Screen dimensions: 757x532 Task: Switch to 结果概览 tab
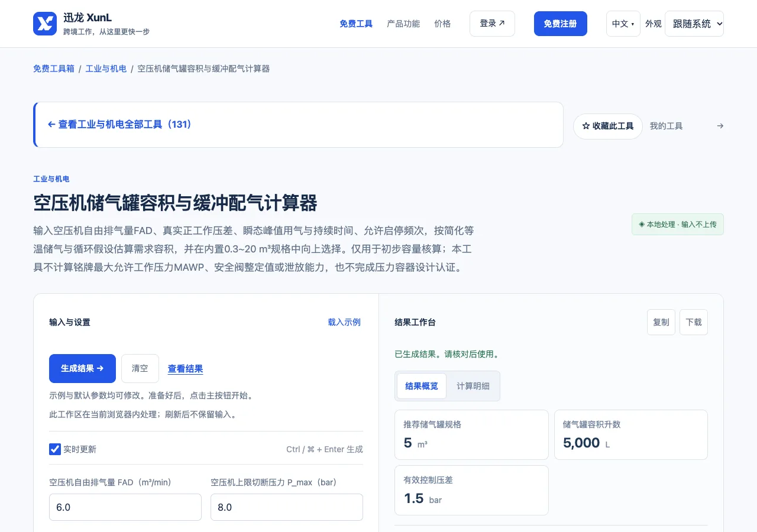tap(422, 386)
